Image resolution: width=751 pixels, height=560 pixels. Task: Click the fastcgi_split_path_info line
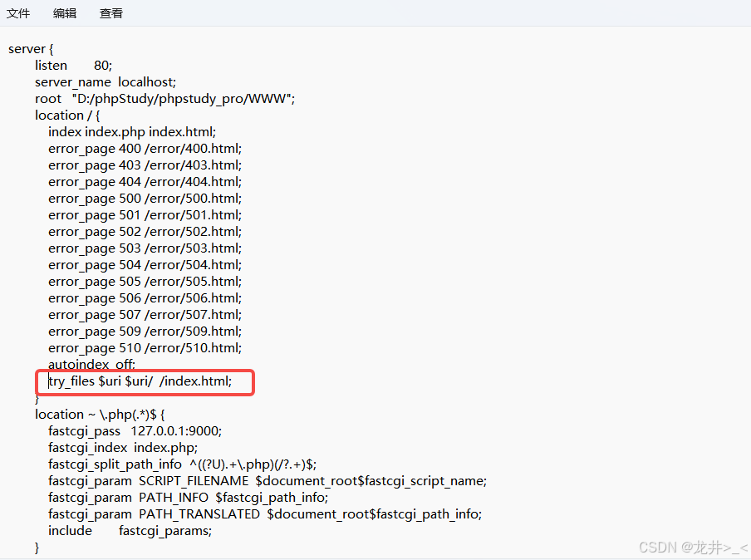point(182,464)
